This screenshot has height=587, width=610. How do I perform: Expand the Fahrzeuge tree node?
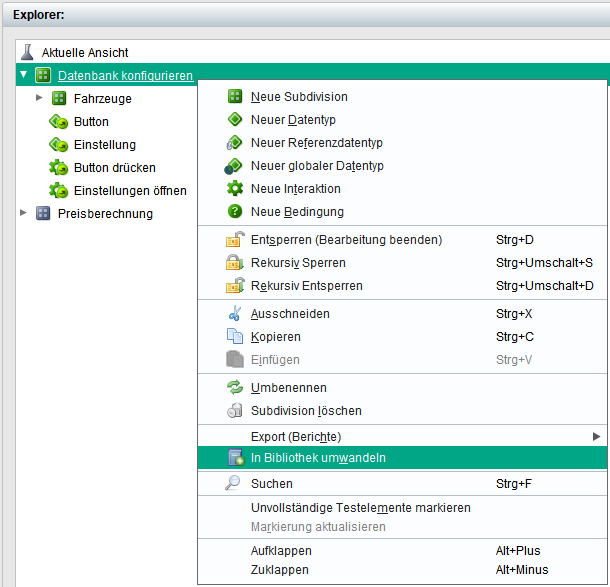click(39, 97)
